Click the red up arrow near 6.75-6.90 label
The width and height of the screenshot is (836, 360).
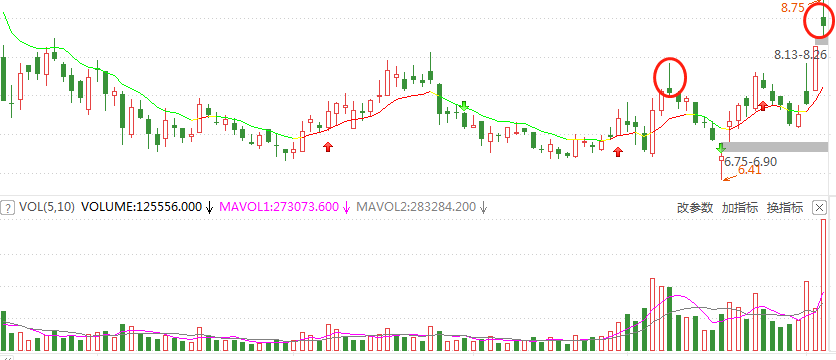pyautogui.click(x=763, y=106)
